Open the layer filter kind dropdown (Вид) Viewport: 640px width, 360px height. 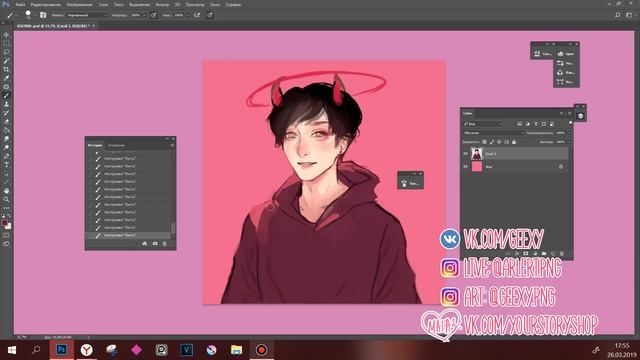click(483, 124)
